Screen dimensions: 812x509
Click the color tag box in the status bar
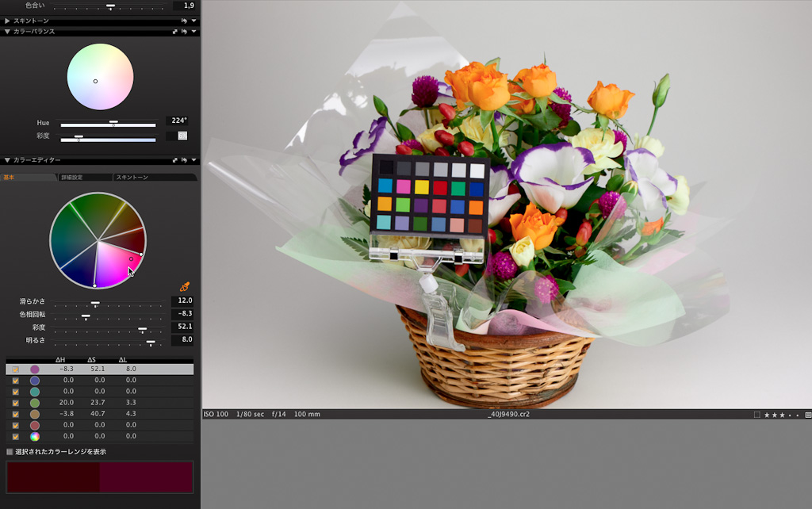pyautogui.click(x=756, y=415)
